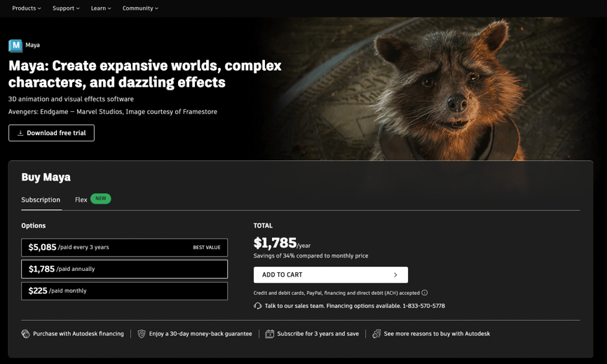Click the download arrow icon in trial button
Viewport: 607px width, 364px height.
[20, 133]
